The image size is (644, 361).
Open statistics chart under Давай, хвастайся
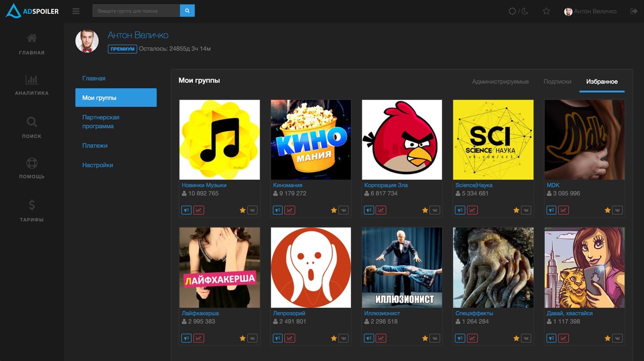pos(564,338)
